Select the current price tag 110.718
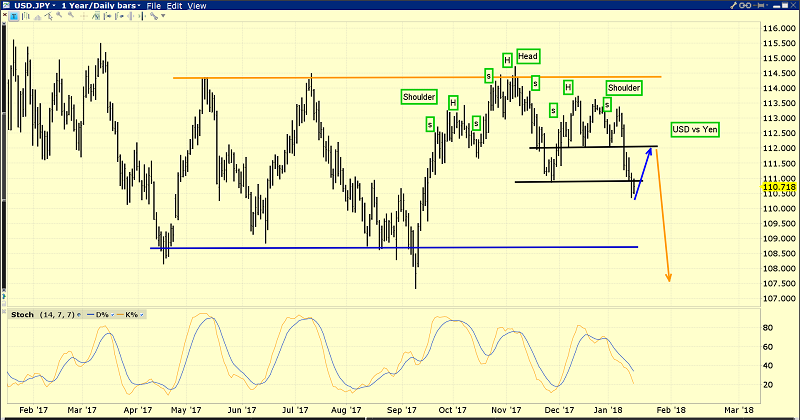The width and height of the screenshot is (800, 420). click(x=778, y=187)
